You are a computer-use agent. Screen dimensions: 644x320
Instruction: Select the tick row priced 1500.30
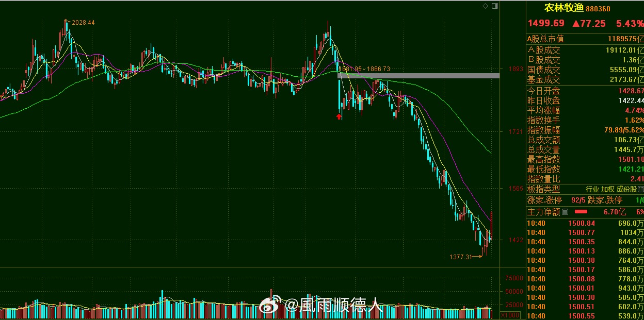(x=585, y=297)
